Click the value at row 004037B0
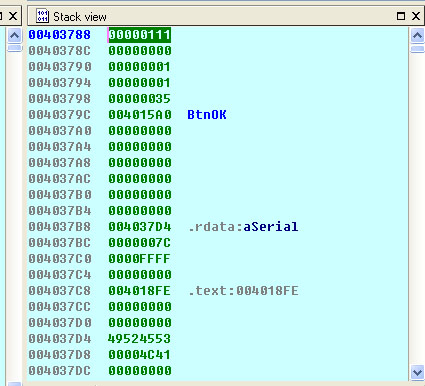 140,195
